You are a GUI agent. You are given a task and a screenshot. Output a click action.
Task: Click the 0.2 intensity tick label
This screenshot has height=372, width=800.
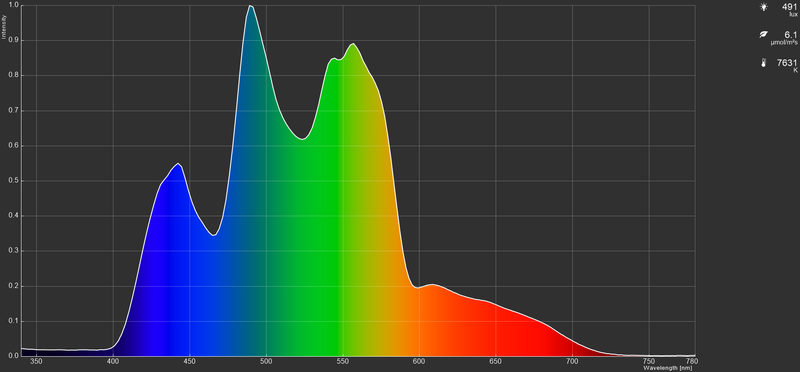(14, 286)
